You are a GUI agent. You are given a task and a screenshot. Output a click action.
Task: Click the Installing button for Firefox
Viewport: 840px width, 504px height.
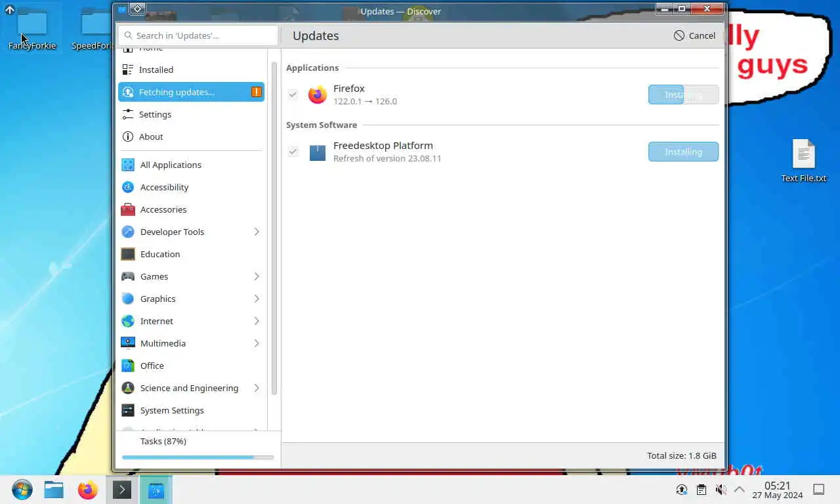pyautogui.click(x=683, y=94)
